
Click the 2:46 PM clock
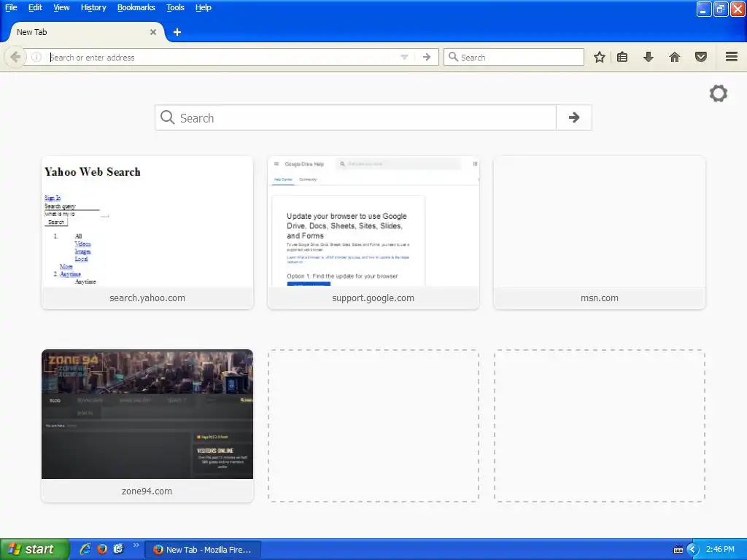(x=720, y=549)
